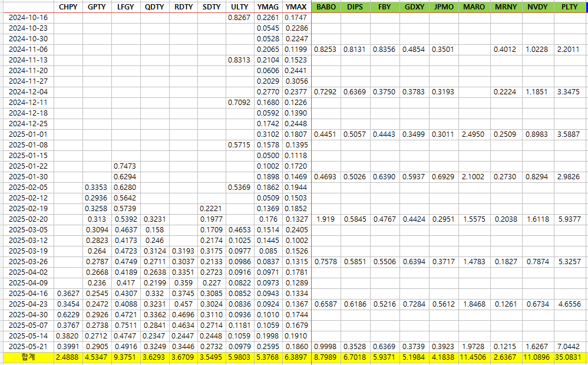
Task: Select RDTY value 0.457
Action: pyautogui.click(x=183, y=304)
